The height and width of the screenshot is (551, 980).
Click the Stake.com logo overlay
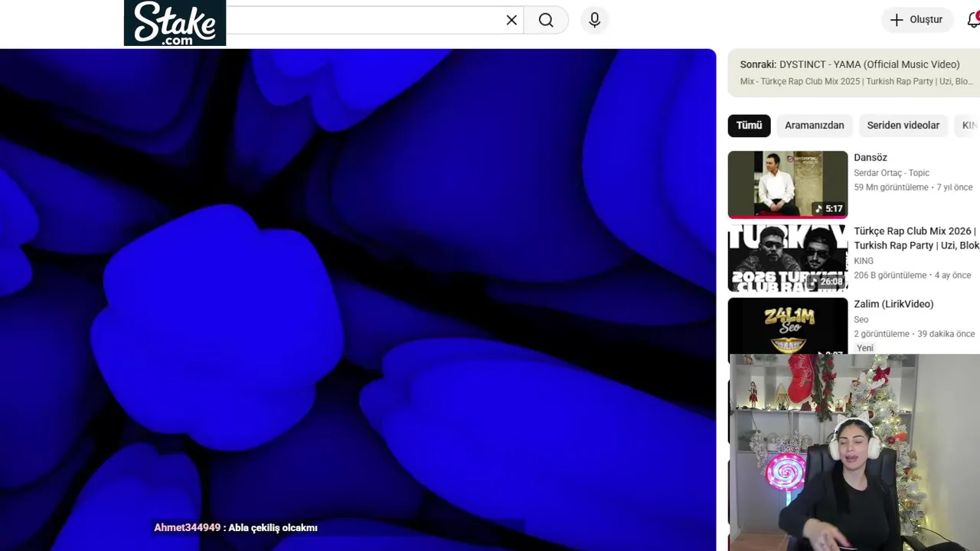(x=175, y=23)
